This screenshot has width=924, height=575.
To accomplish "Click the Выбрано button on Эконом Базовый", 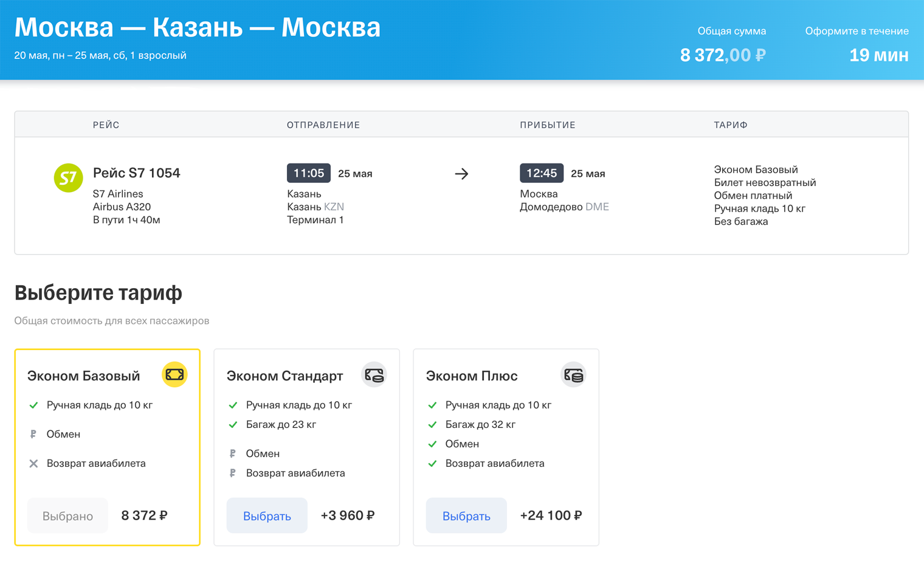I will pos(67,515).
